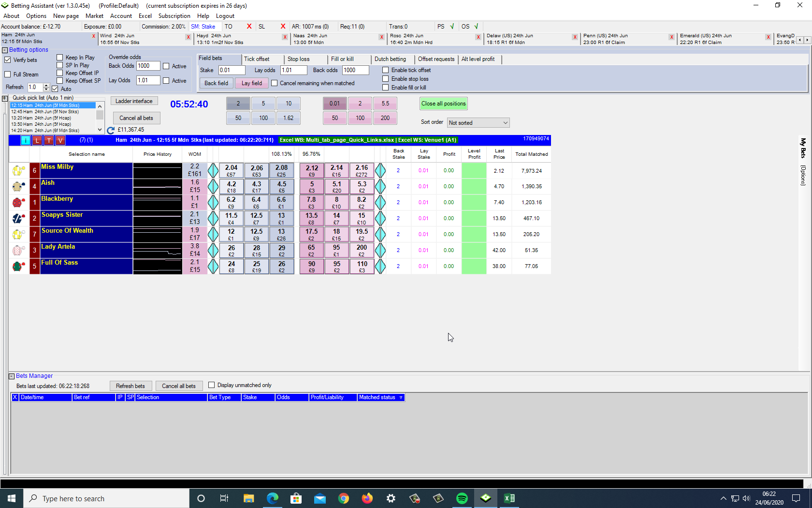812x508 pixels.
Task: Activate the Back Odds override checkbox
Action: pyautogui.click(x=166, y=66)
